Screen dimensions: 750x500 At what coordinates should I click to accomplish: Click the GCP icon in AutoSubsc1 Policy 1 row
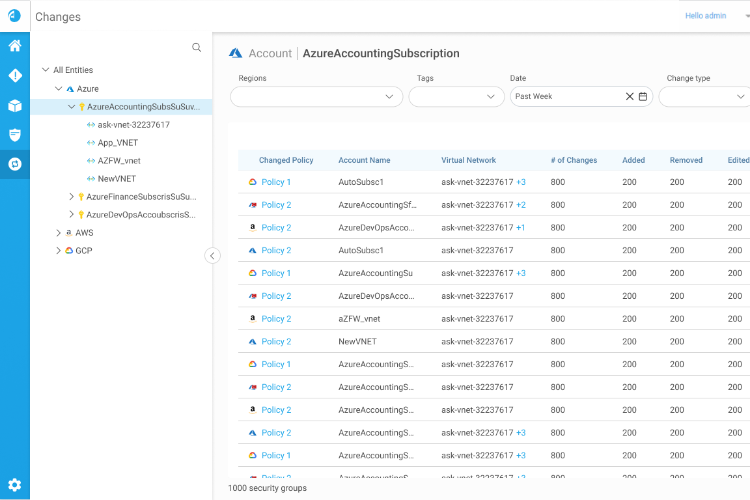coord(253,182)
